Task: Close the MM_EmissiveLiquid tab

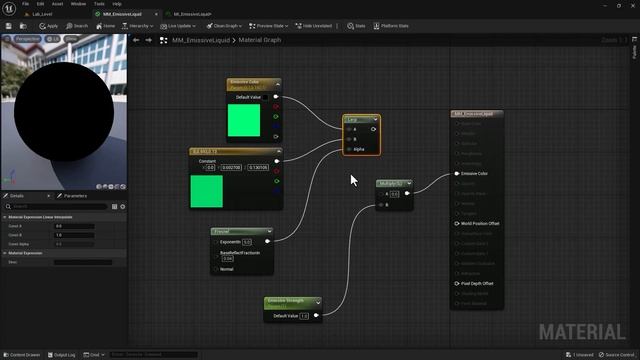Action: click(x=156, y=14)
